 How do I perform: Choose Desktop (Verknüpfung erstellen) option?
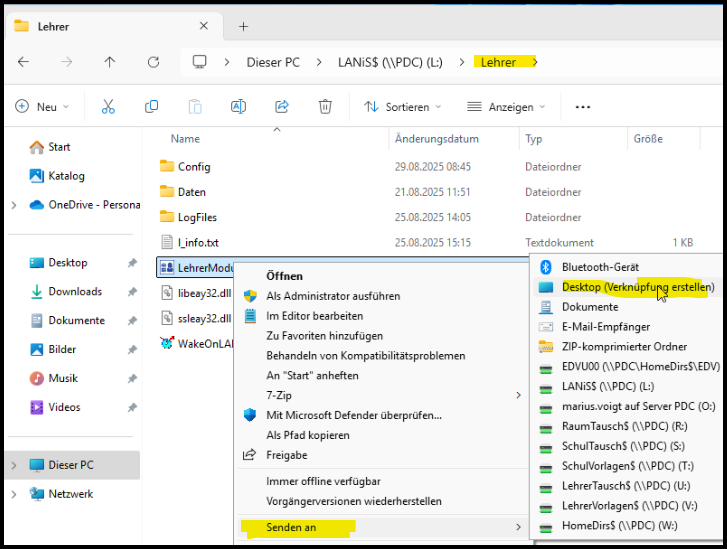637,287
